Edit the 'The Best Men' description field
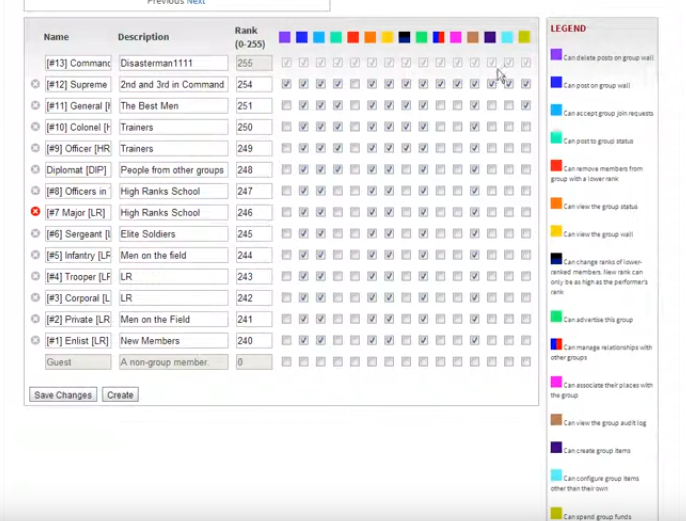 [173, 106]
